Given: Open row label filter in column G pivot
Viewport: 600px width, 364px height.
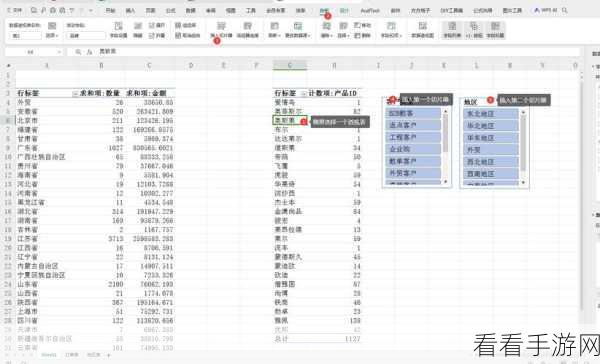Looking at the screenshot, I should tap(303, 93).
